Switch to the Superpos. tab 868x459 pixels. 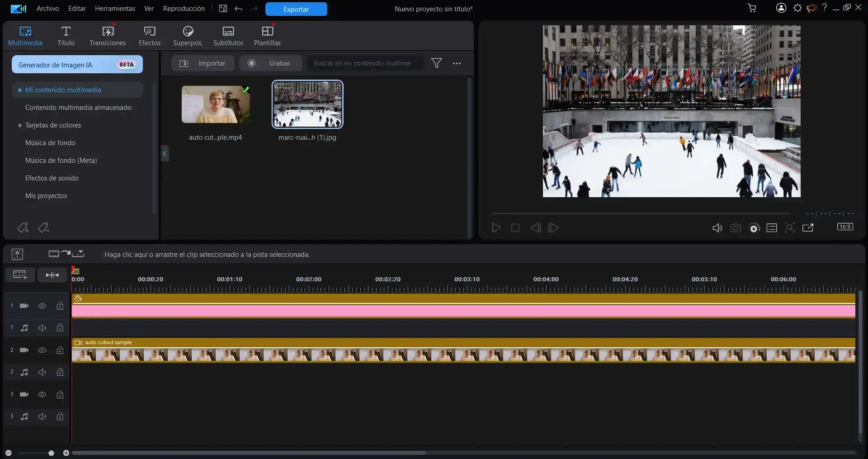(x=188, y=35)
